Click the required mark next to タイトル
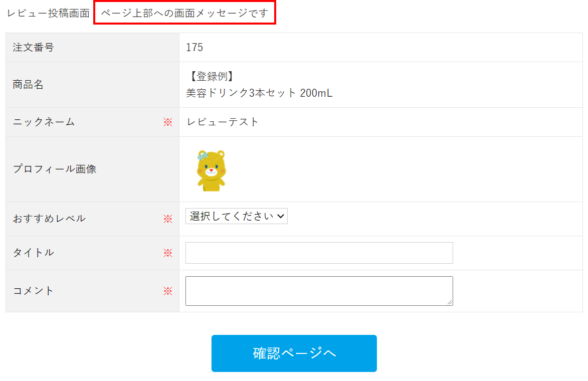588x381 pixels. pyautogui.click(x=167, y=253)
